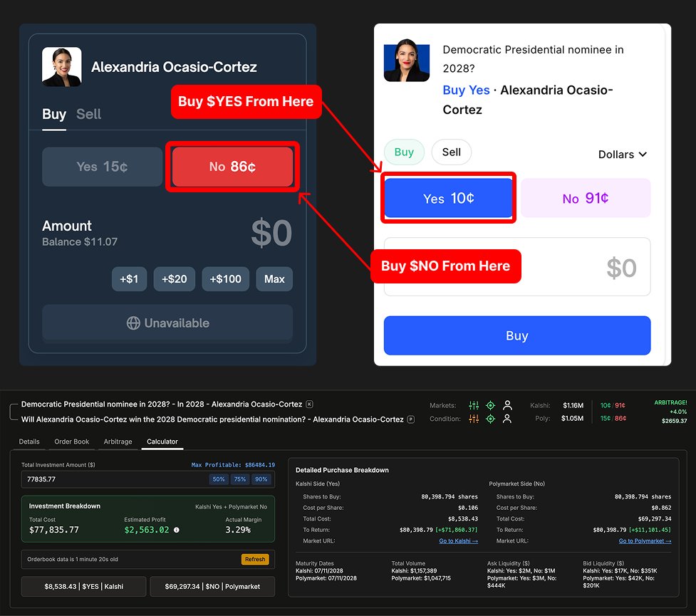Click the Markets row target icon
The width and height of the screenshot is (696, 616).
(491, 405)
